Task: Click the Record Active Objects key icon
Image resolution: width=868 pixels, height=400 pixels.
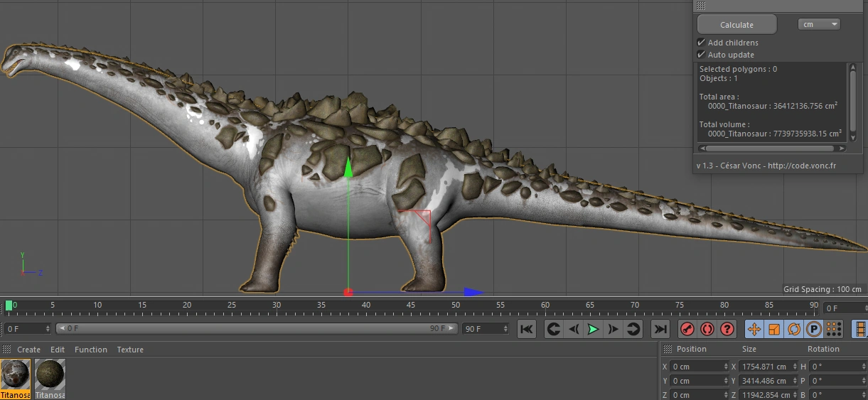Action: pyautogui.click(x=687, y=329)
